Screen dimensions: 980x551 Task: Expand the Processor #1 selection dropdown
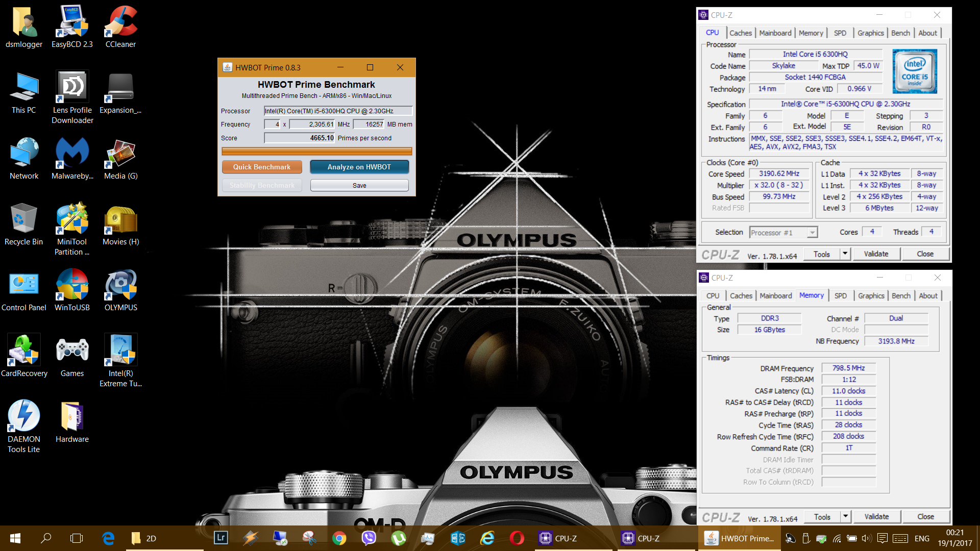(812, 233)
